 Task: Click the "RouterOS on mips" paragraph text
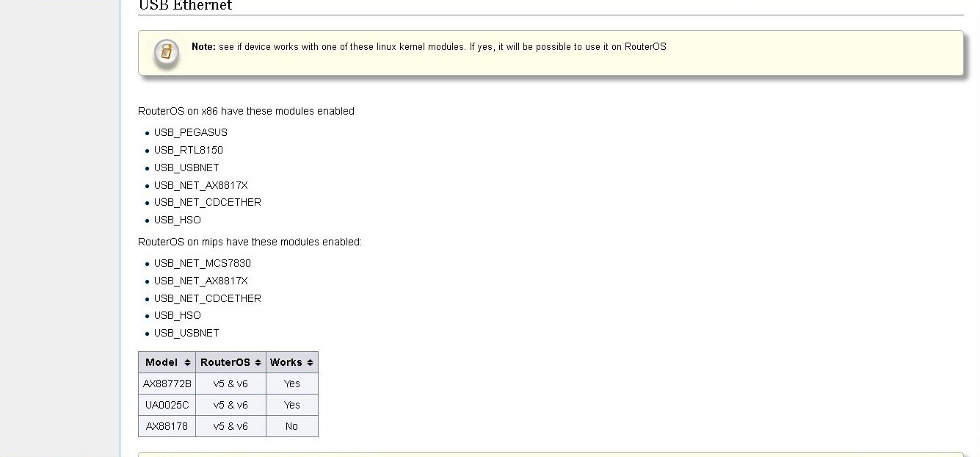coord(250,242)
